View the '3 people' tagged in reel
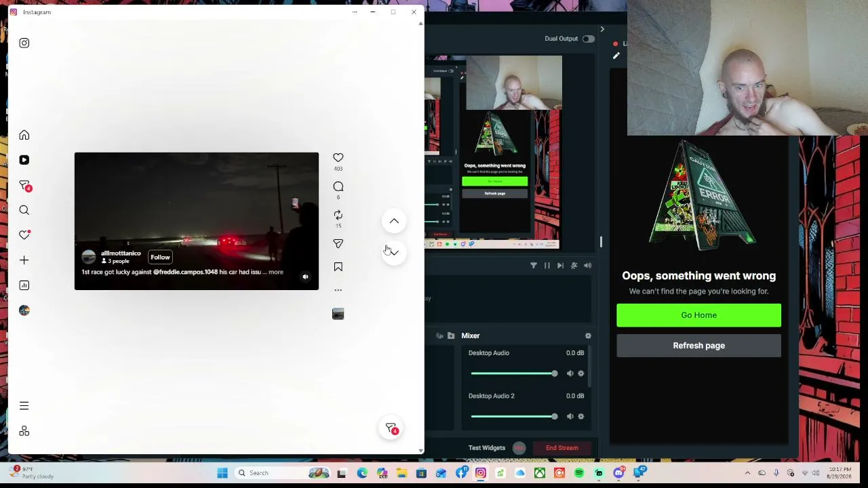Image resolution: width=868 pixels, height=488 pixels. 115,261
